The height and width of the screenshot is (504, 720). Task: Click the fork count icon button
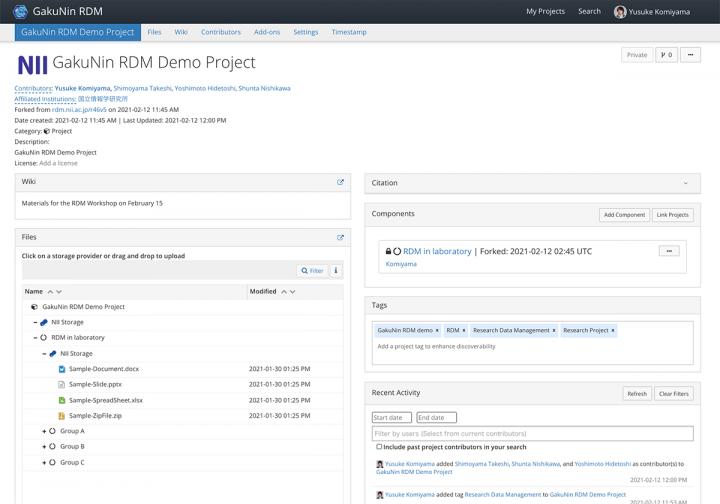665,55
